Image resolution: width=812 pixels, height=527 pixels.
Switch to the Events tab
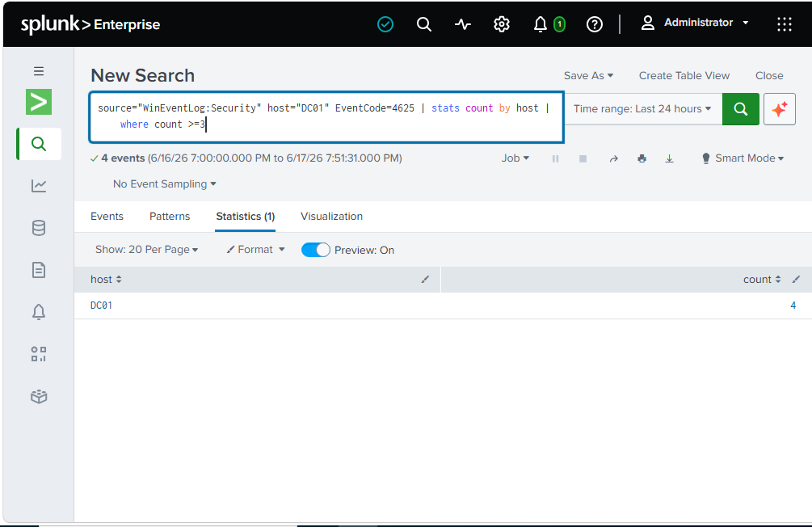[107, 216]
